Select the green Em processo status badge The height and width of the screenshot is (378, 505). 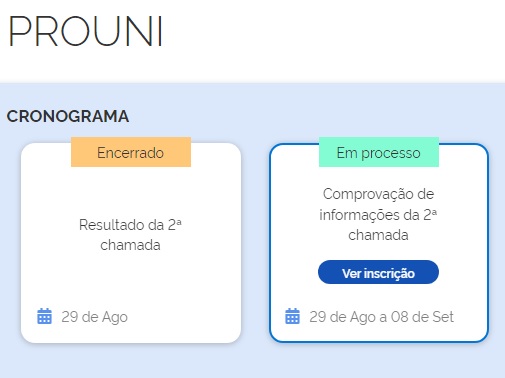tap(379, 152)
